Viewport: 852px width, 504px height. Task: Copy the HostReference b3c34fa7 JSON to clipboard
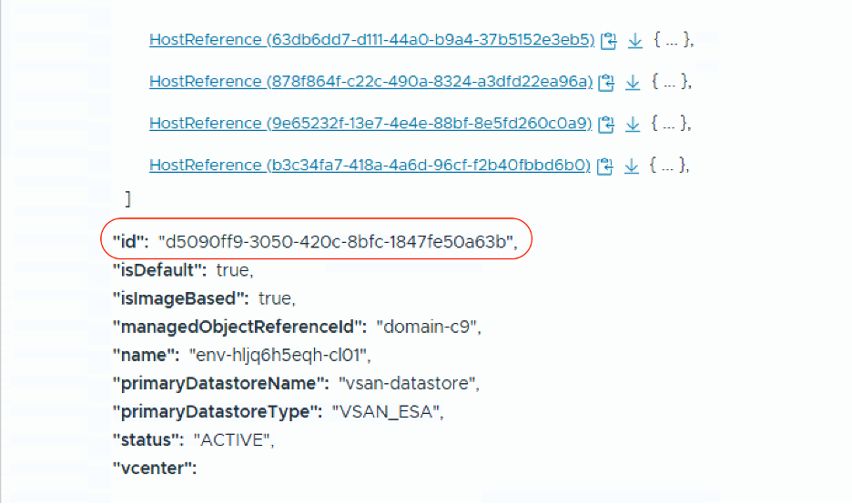[606, 166]
